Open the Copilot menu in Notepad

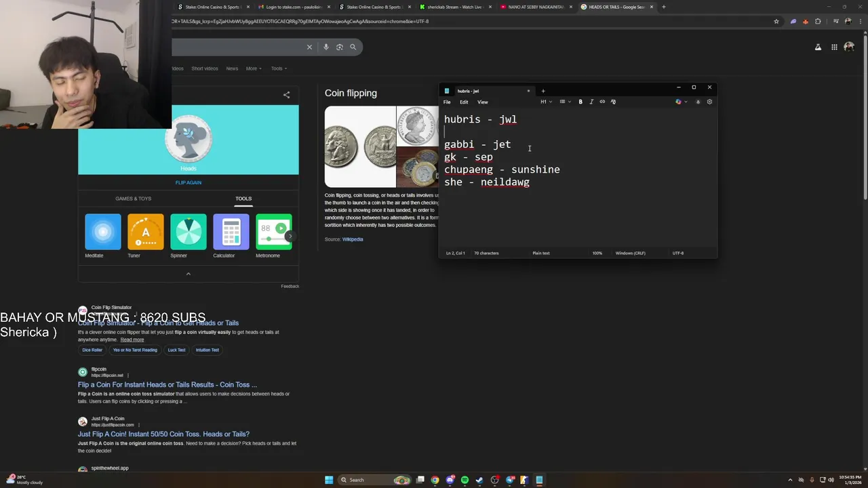681,102
